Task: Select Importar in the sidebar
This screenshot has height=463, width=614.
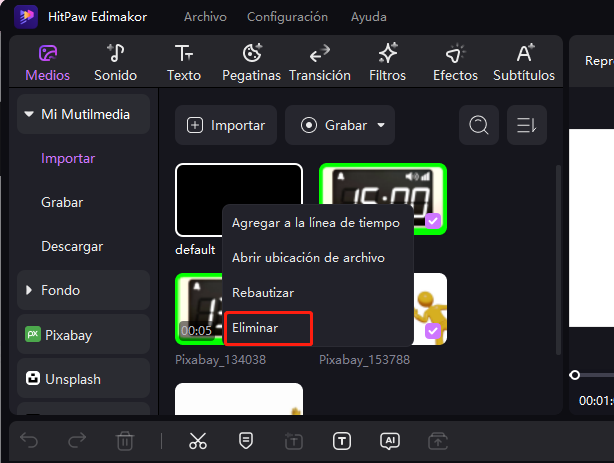Action: [x=68, y=158]
